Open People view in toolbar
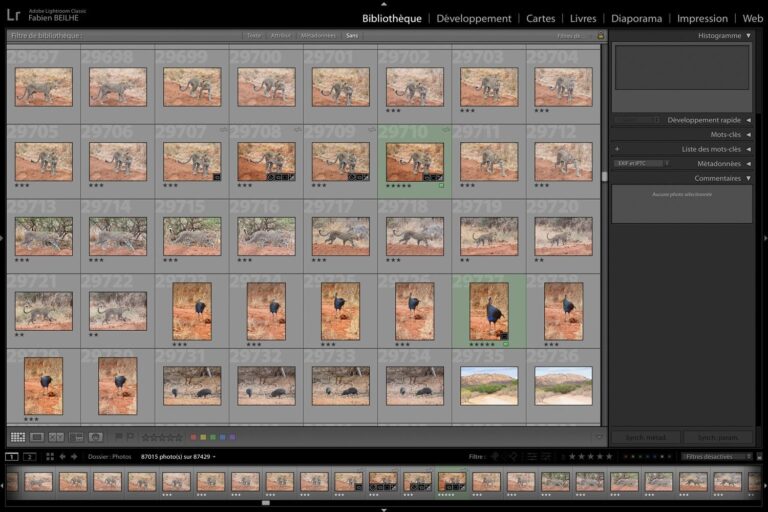Viewport: 768px width, 512px height. coord(96,437)
